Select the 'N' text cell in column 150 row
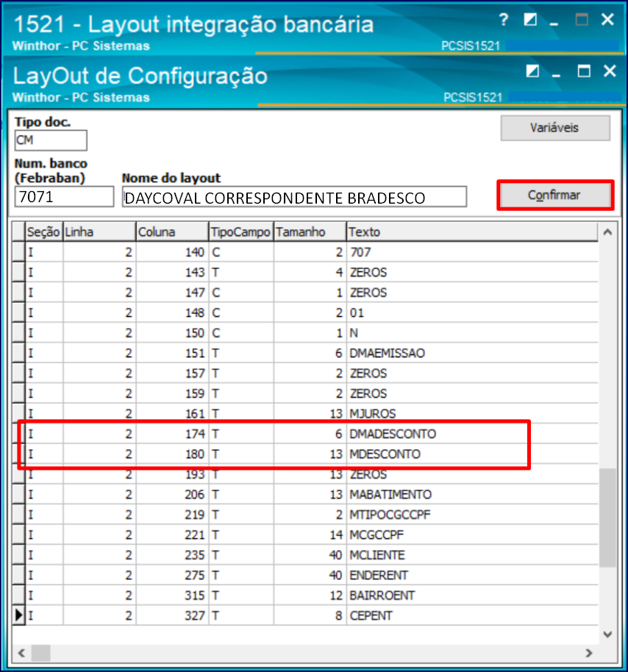This screenshot has width=628, height=672. (471, 333)
